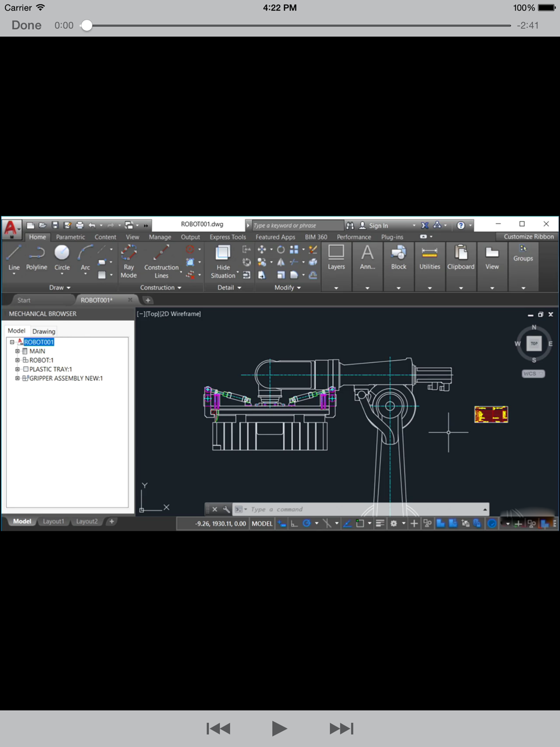Click the TOP face of the ViewCube
Viewport: 560px width, 747px height.
coord(534,343)
